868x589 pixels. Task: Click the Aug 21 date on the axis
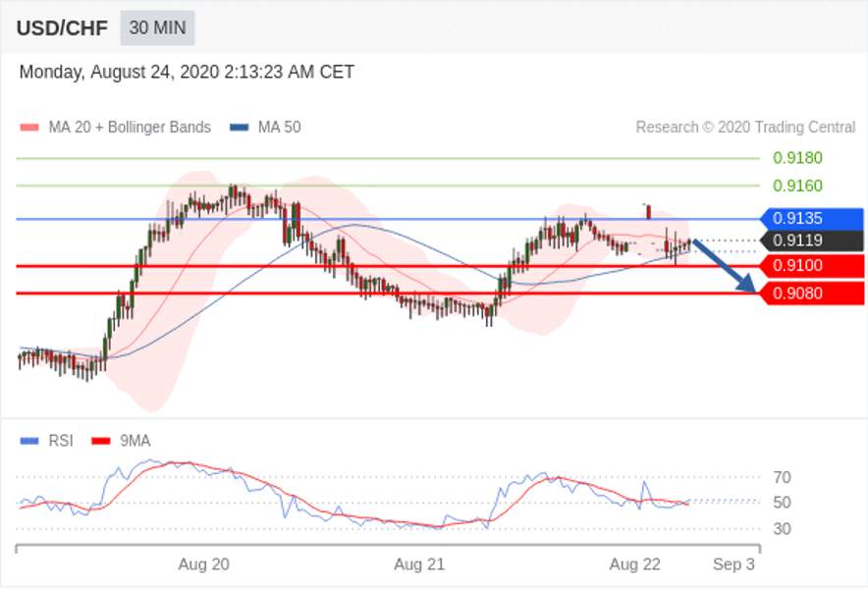pos(419,564)
